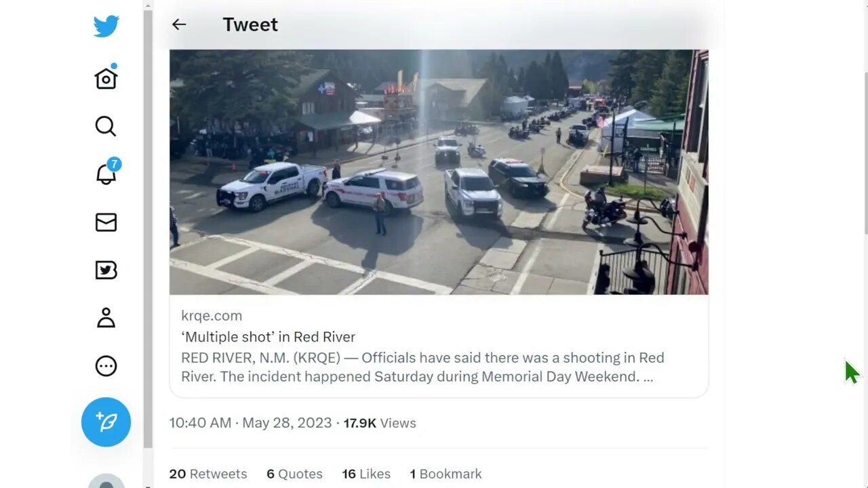View the 16 Likes list
868x488 pixels.
[366, 474]
